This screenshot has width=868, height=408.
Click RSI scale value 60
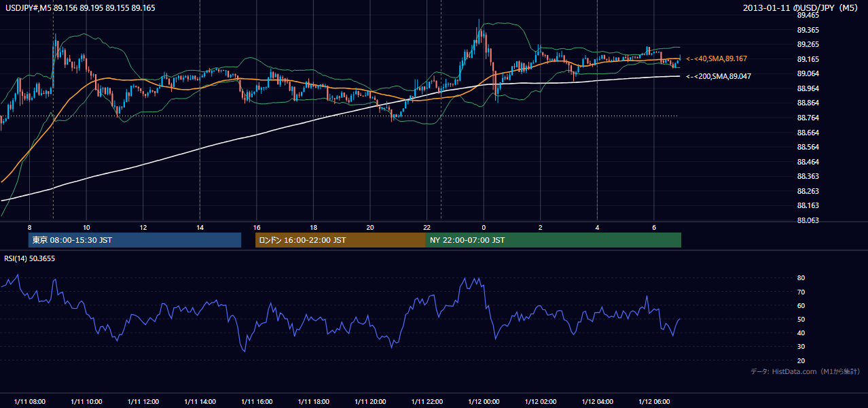(801, 305)
